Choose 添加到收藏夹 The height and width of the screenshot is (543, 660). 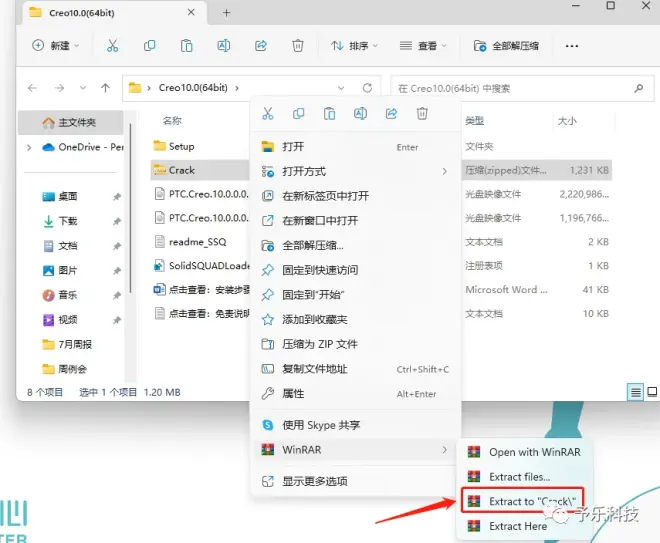[x=356, y=319]
